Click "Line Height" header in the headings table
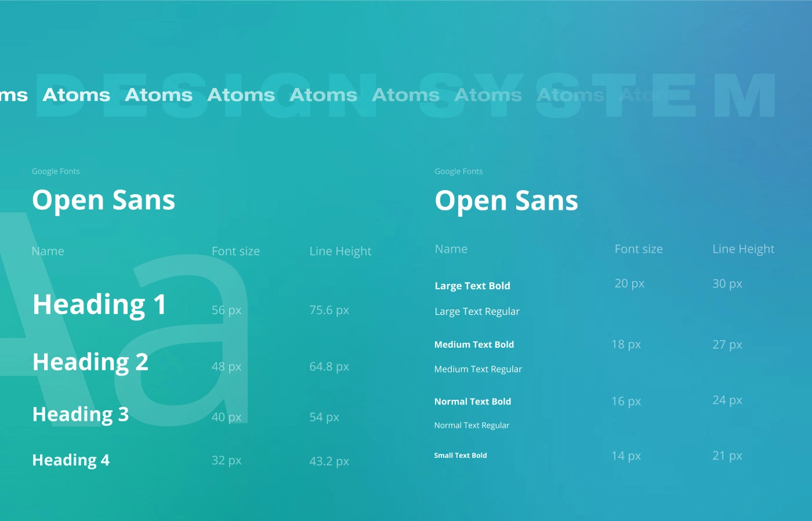The height and width of the screenshot is (521, 812). point(340,252)
